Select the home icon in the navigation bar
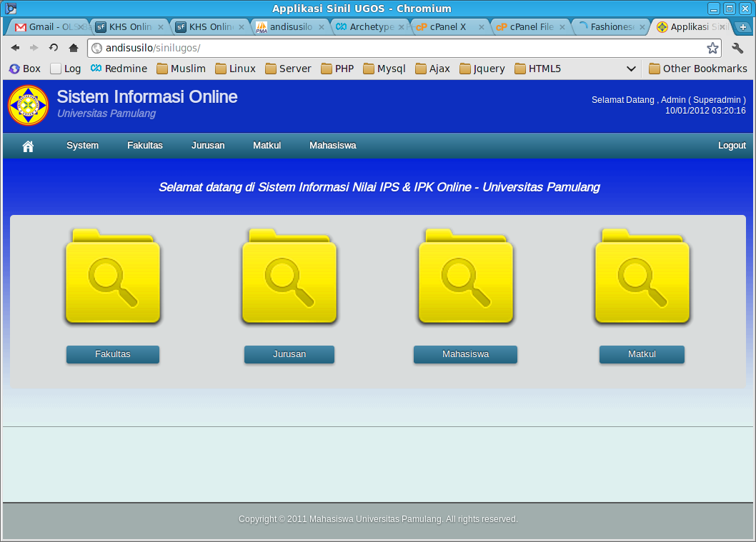Viewport: 756px width, 542px height. pyautogui.click(x=27, y=145)
